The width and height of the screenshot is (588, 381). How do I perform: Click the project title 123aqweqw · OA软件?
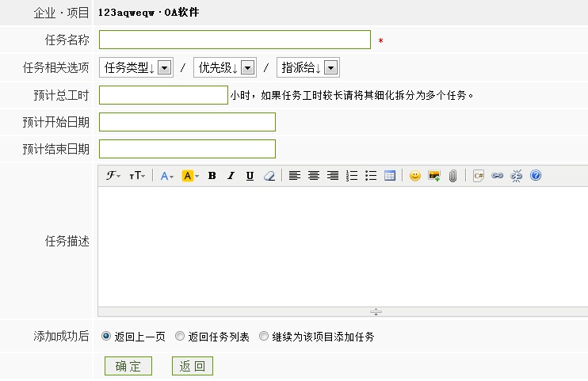pos(148,13)
